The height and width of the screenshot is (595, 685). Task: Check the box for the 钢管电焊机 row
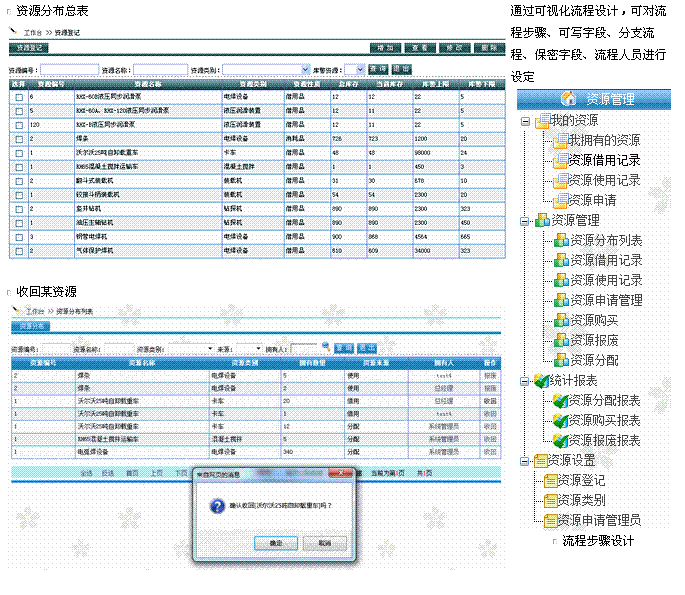(x=19, y=237)
